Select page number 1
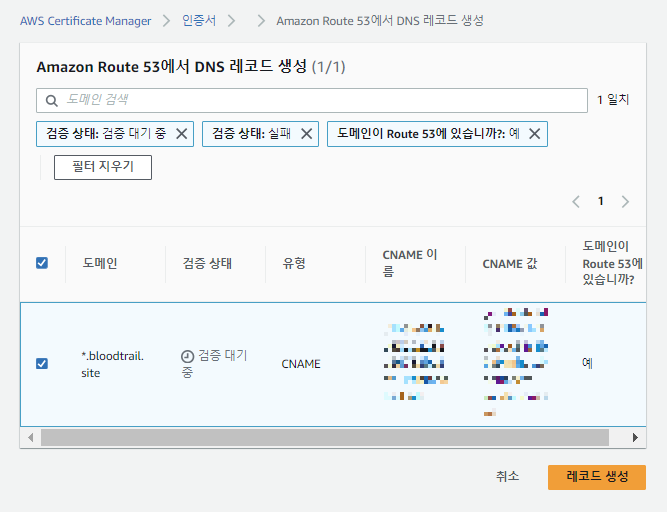Image resolution: width=667 pixels, height=512 pixels. pos(601,201)
